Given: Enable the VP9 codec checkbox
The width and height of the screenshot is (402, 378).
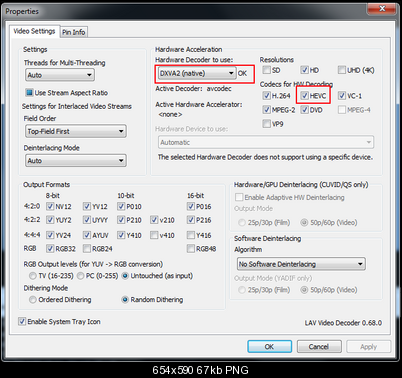Looking at the screenshot, I should [266, 124].
